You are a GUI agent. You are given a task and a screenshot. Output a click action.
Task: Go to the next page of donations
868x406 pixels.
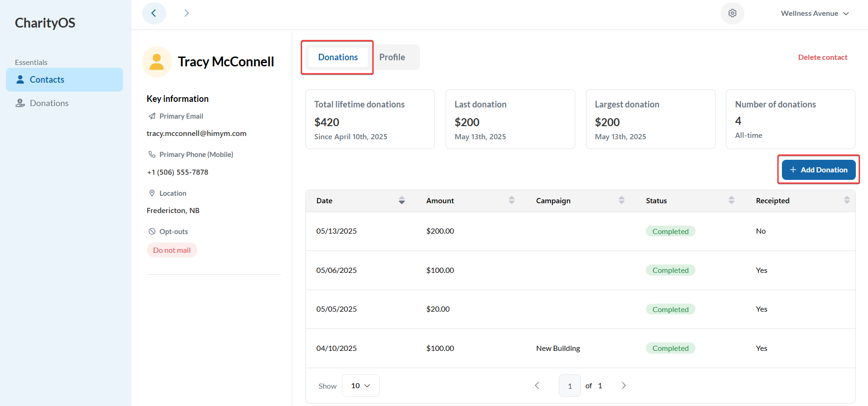click(623, 385)
